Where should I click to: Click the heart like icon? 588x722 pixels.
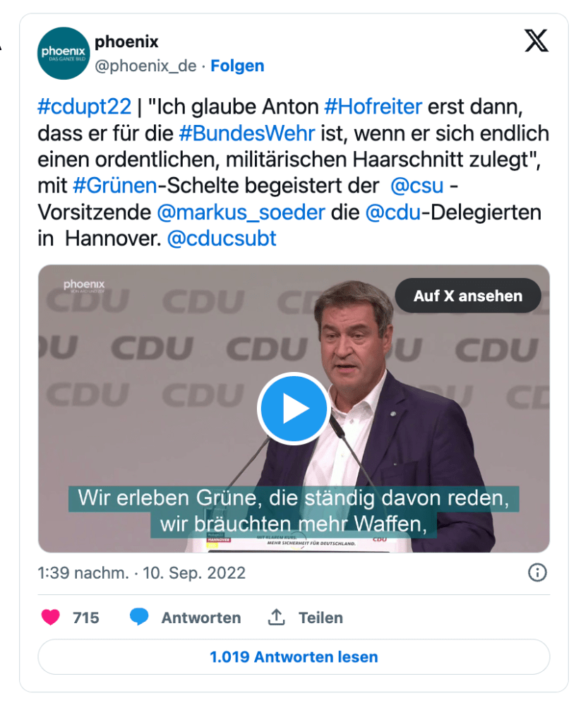point(51,617)
